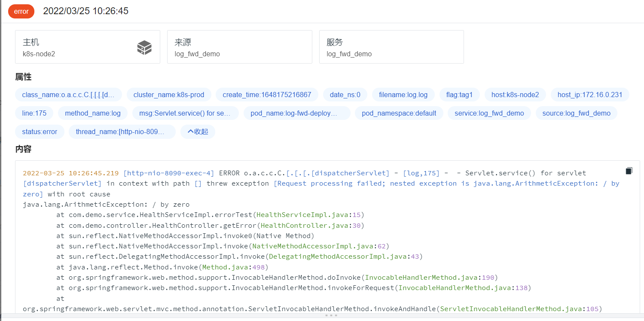
Task: Click the status:error tag
Action: click(40, 131)
